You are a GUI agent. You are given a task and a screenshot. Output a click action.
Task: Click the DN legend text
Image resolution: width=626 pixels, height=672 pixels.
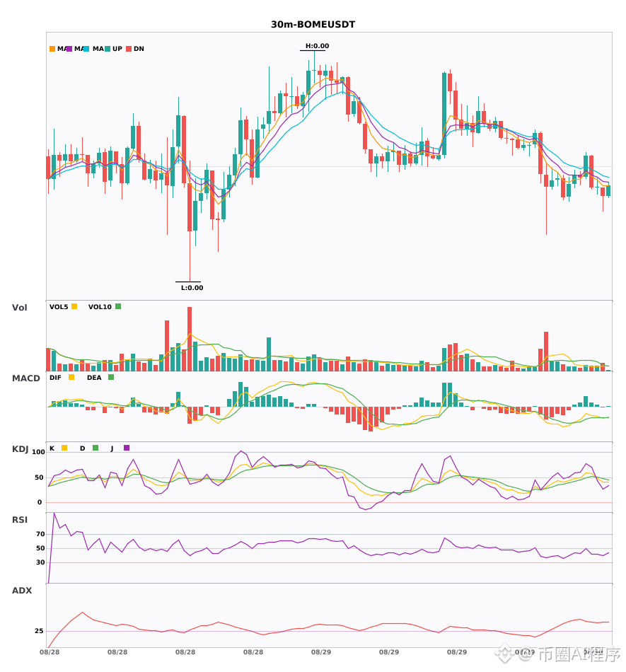[x=139, y=49]
